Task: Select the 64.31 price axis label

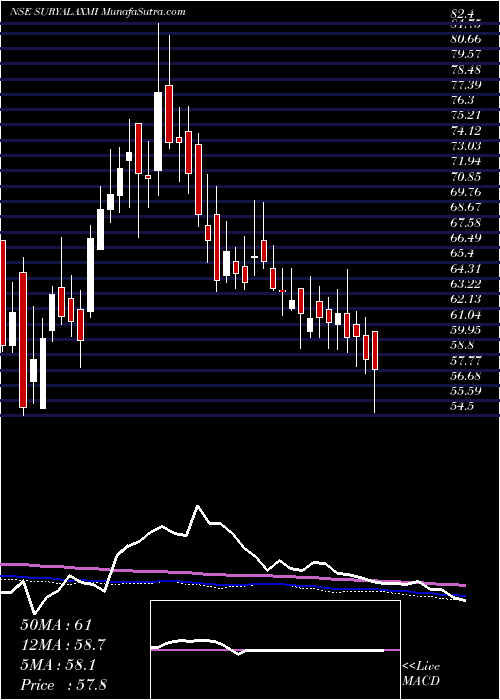Action: pyautogui.click(x=466, y=268)
